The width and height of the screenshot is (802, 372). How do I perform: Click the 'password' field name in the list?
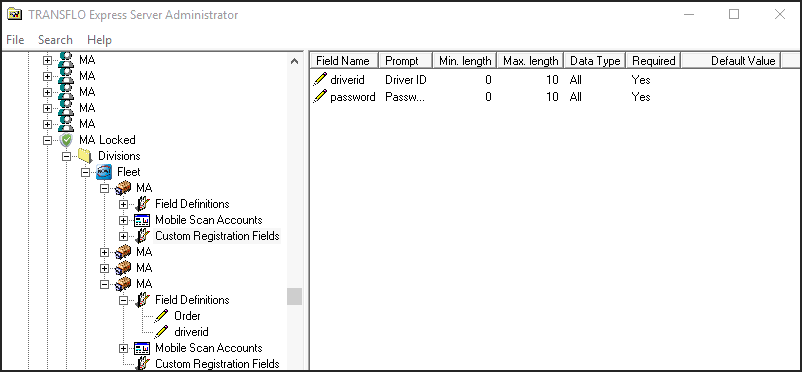[353, 97]
